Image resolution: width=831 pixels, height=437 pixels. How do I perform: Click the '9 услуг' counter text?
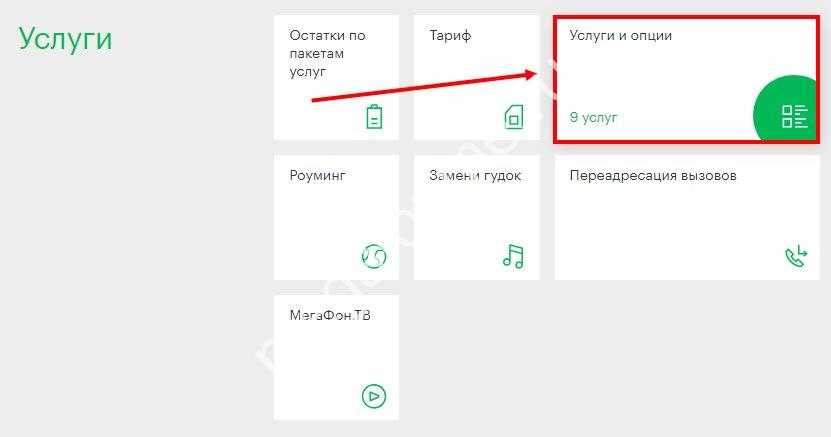click(594, 118)
